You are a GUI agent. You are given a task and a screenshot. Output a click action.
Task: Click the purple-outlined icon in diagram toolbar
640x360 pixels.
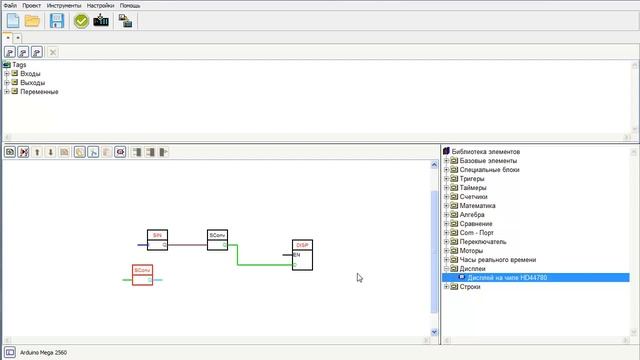[120, 152]
